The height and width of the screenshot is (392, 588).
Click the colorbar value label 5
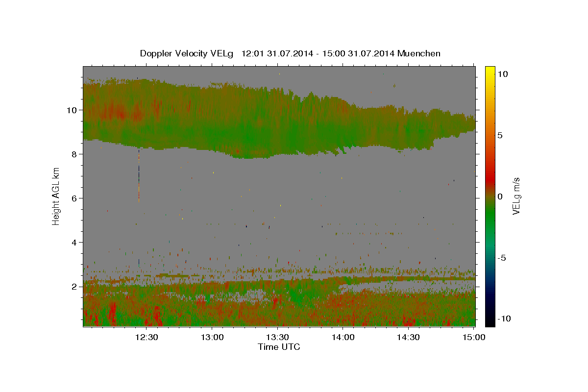tap(500, 135)
